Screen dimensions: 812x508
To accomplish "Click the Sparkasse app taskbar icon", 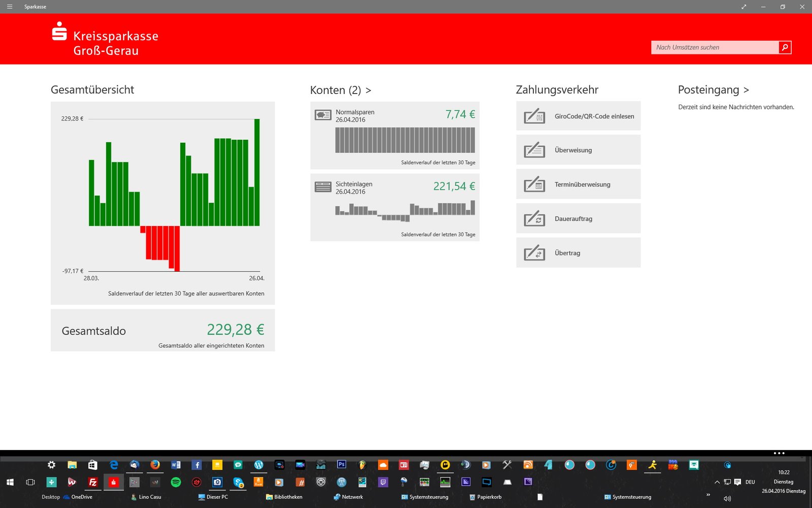I will (x=114, y=482).
